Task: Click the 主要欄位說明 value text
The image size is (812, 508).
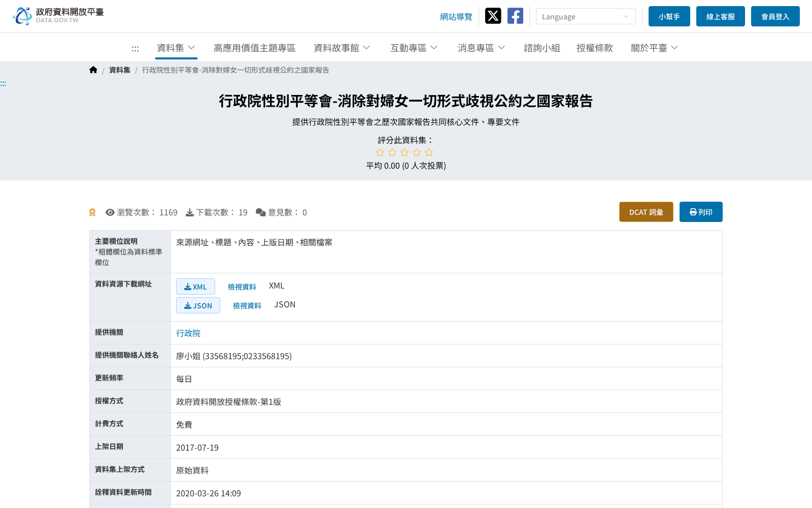Action: [x=254, y=242]
